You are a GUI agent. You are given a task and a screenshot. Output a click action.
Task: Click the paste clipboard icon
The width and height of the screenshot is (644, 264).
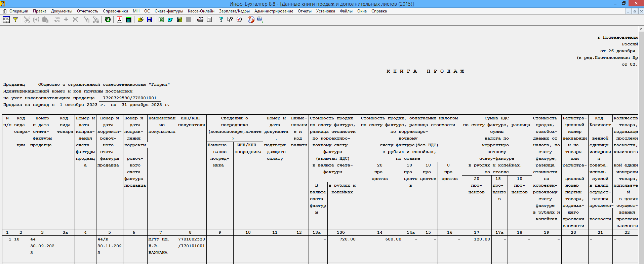[45, 20]
